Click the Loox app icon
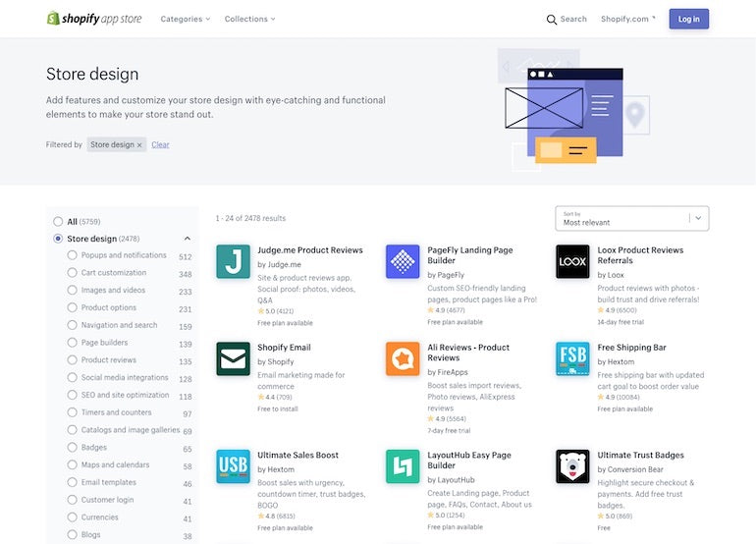This screenshot has height=544, width=756. coord(572,262)
